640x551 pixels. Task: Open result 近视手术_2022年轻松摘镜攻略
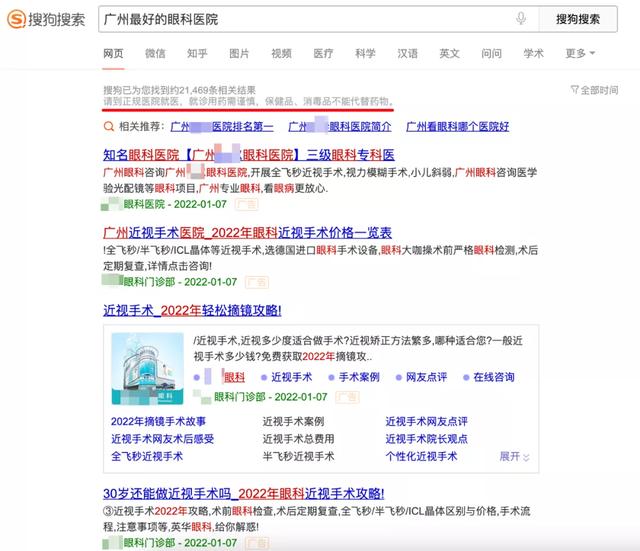click(192, 311)
